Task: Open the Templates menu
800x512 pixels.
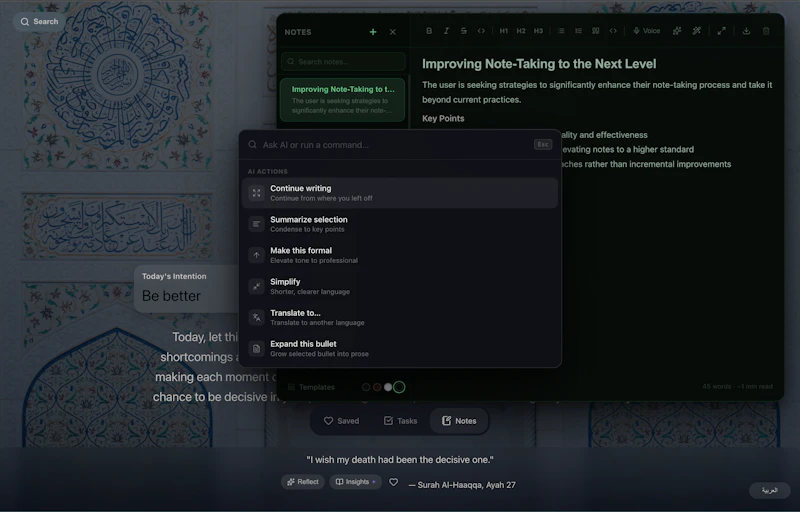Action: (311, 387)
